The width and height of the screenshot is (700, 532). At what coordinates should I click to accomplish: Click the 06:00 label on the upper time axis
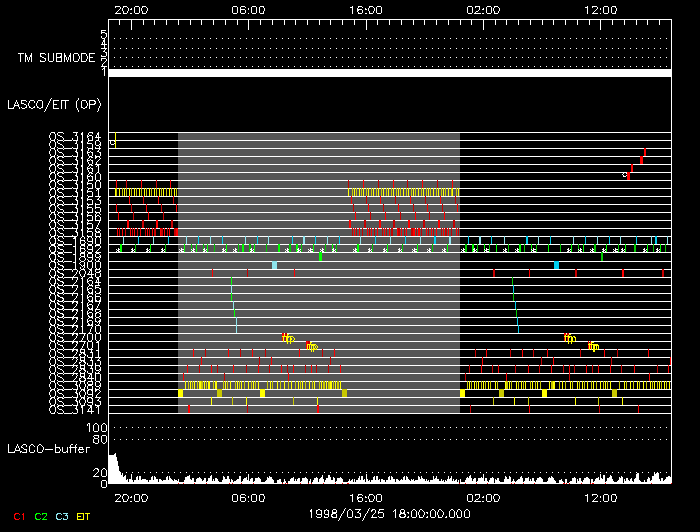[248, 10]
